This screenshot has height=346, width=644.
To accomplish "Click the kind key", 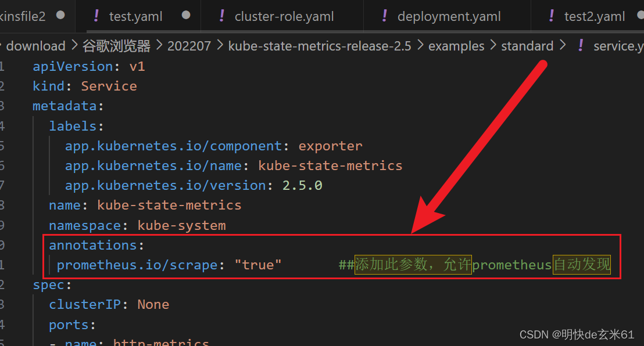I will (x=48, y=86).
